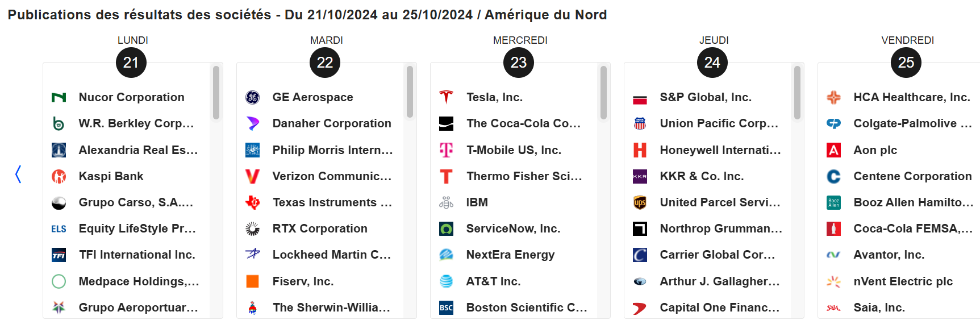Click the Monday column scrollbar
Viewport: 980px width, 324px height.
click(216, 93)
